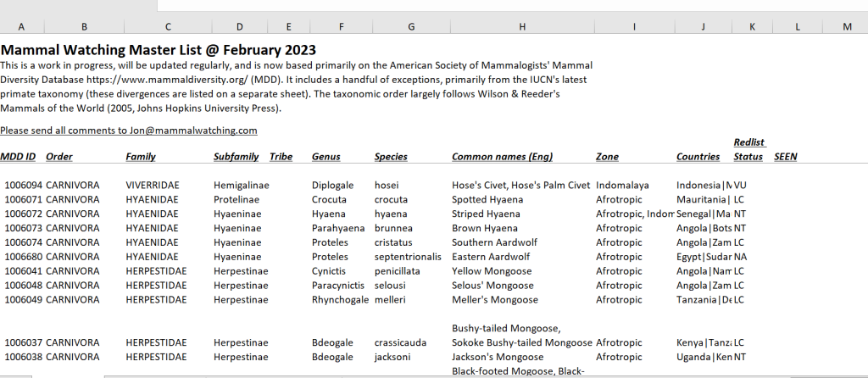Select the Hemigalinae subfamily cell
Screen dimensions: 868x378
click(x=240, y=186)
